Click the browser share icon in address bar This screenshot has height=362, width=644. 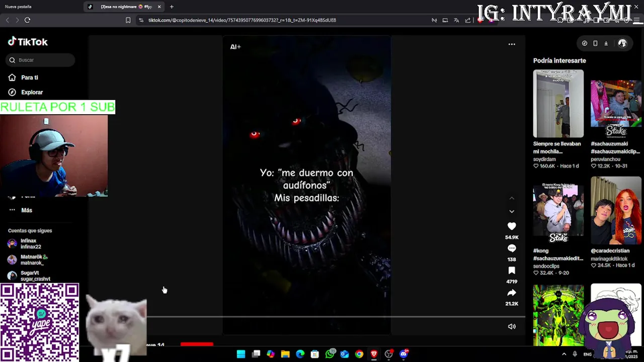point(468,20)
